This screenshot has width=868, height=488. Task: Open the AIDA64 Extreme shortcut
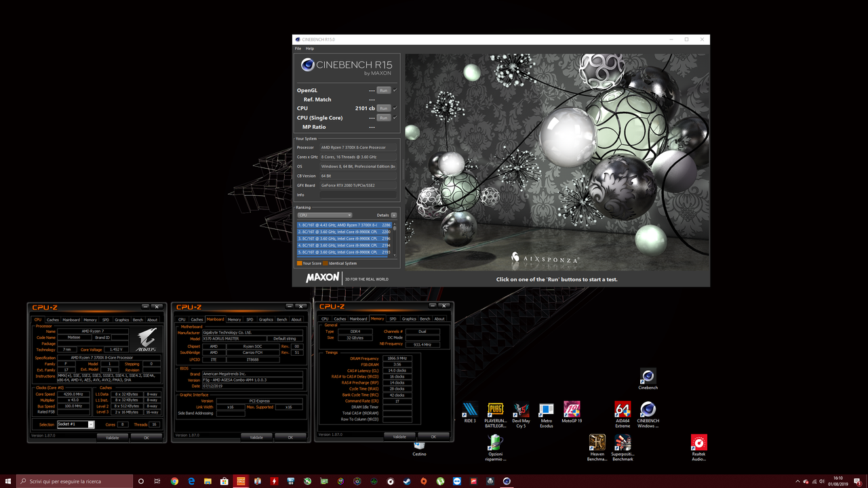tap(623, 415)
